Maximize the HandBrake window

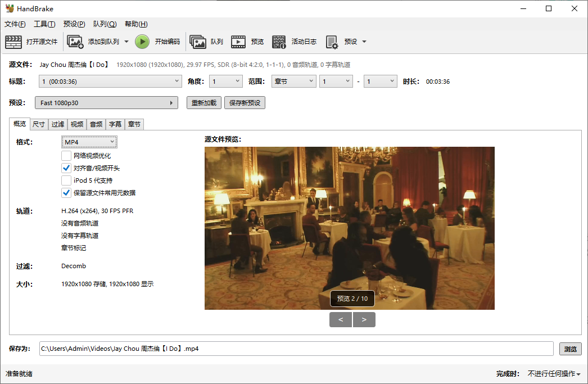point(549,8)
